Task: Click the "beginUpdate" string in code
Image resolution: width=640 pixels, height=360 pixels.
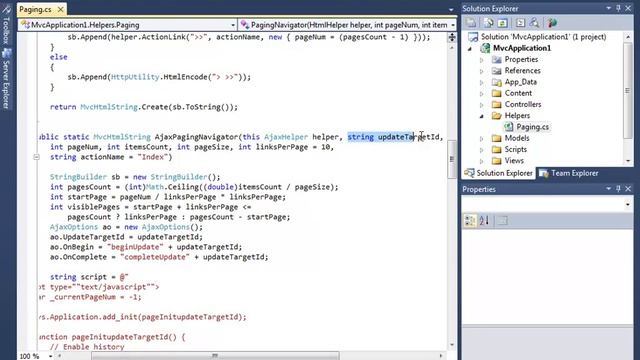Action: tap(135, 247)
